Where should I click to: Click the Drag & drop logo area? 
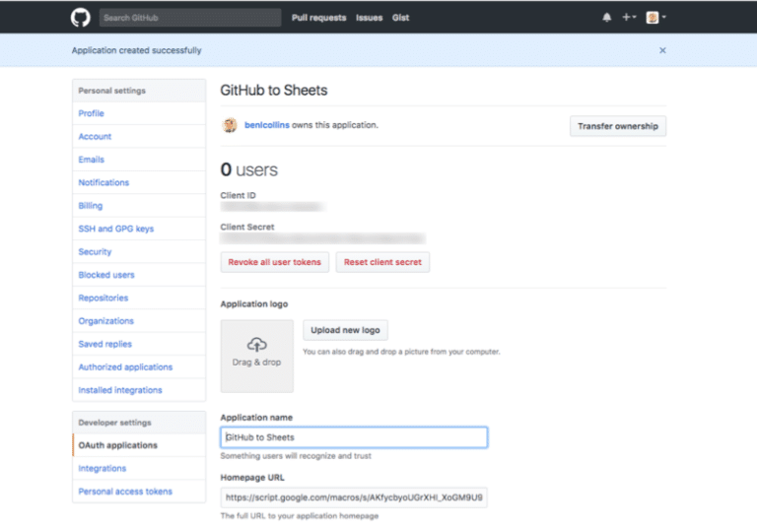[257, 357]
